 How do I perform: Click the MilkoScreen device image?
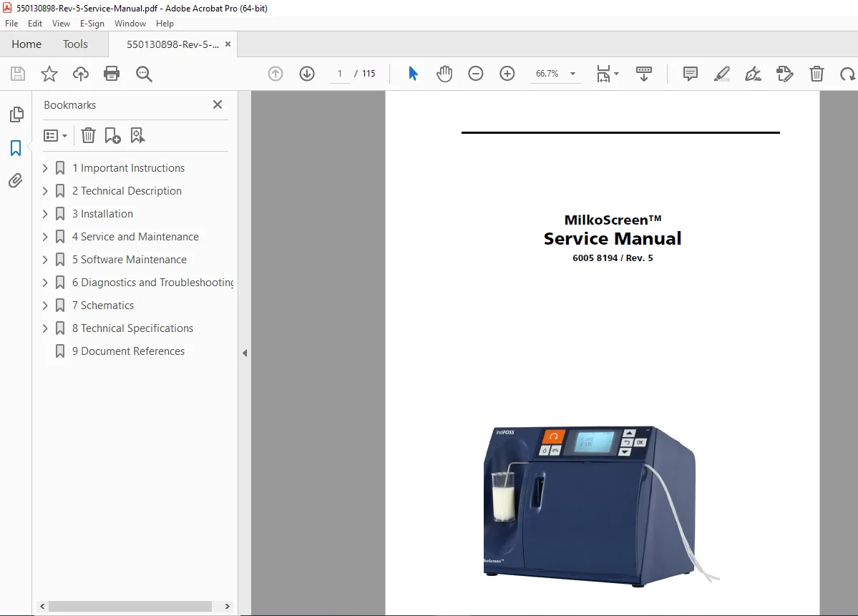[601, 506]
